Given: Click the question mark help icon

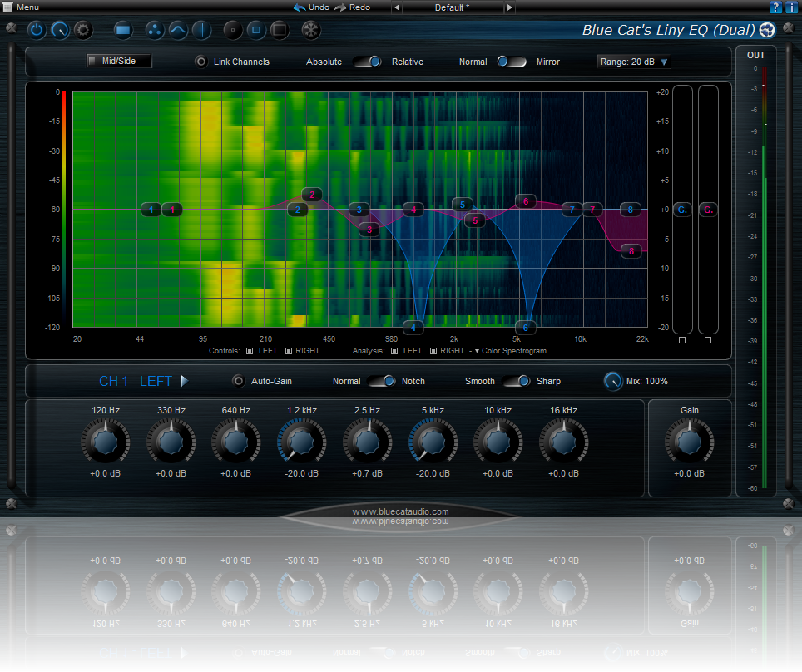Looking at the screenshot, I should (775, 7).
